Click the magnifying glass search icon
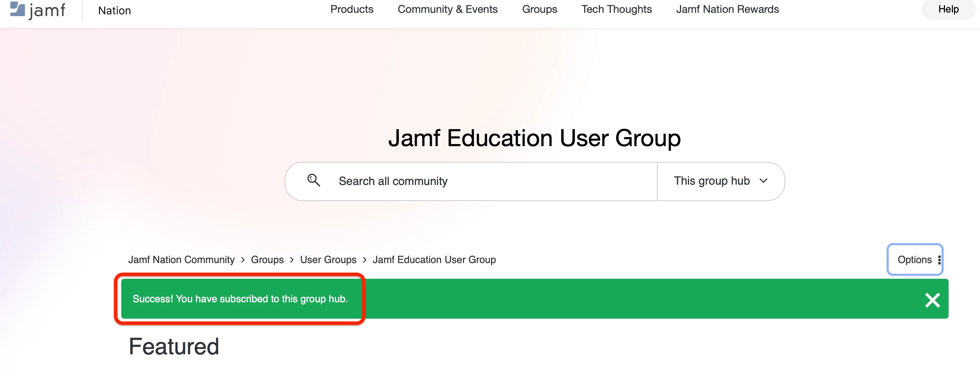 coord(313,180)
